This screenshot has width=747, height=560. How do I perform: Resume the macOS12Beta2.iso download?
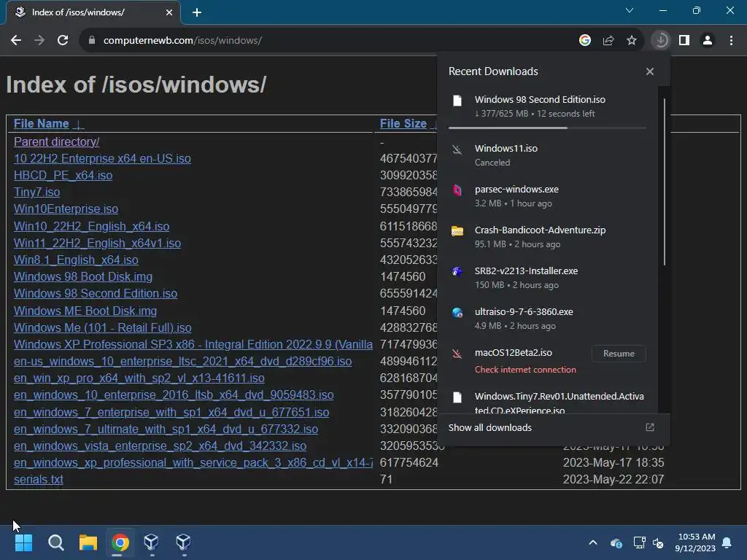pyautogui.click(x=619, y=354)
